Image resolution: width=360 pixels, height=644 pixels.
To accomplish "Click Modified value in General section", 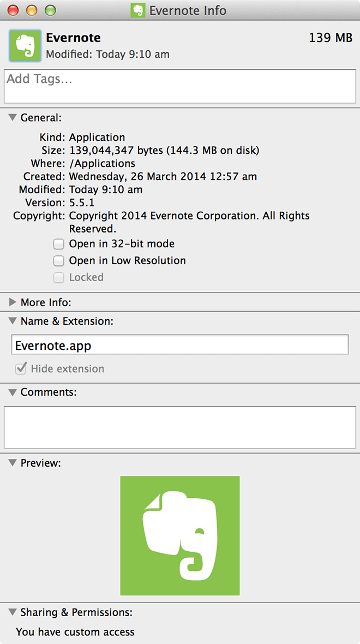I will (105, 190).
